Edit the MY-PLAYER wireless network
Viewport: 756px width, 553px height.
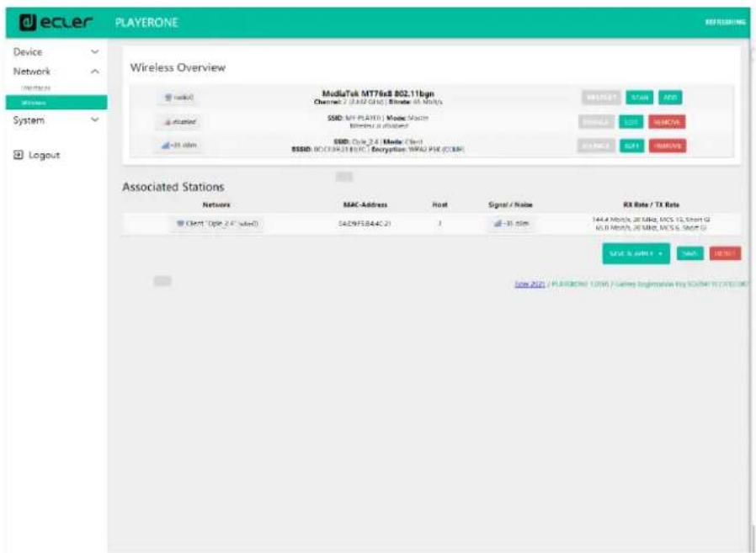click(x=631, y=122)
